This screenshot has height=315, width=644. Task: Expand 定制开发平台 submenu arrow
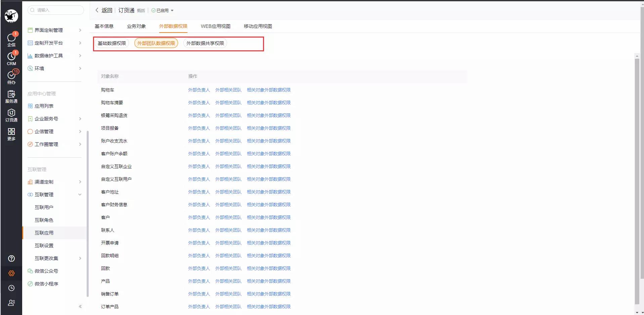pos(80,43)
